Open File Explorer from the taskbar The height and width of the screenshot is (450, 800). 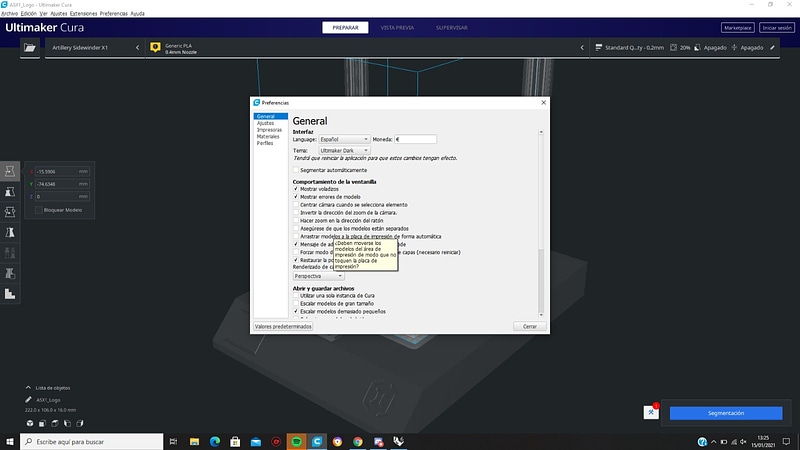coord(194,441)
